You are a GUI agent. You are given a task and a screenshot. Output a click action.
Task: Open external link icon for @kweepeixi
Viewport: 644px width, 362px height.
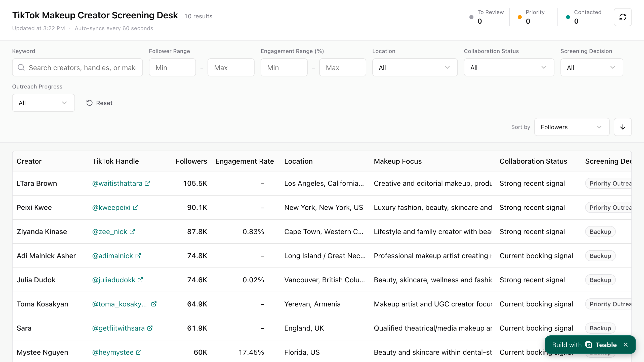pyautogui.click(x=136, y=207)
